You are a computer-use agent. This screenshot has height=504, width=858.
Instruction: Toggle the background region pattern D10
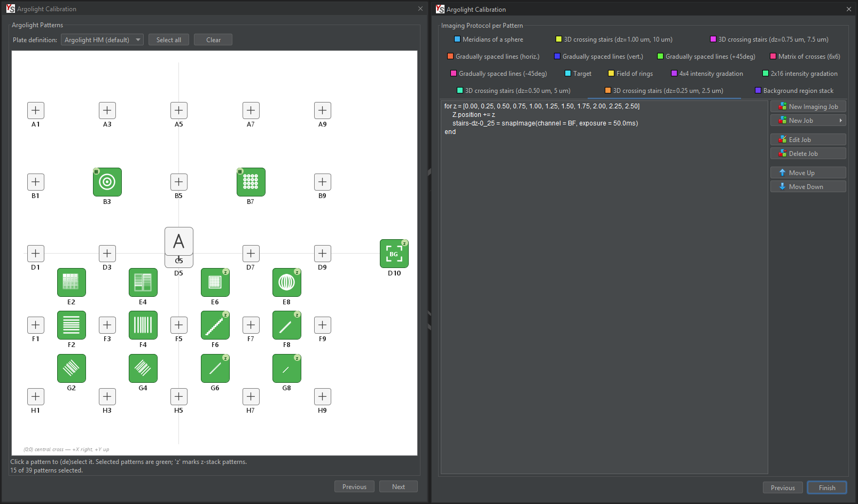[394, 254]
